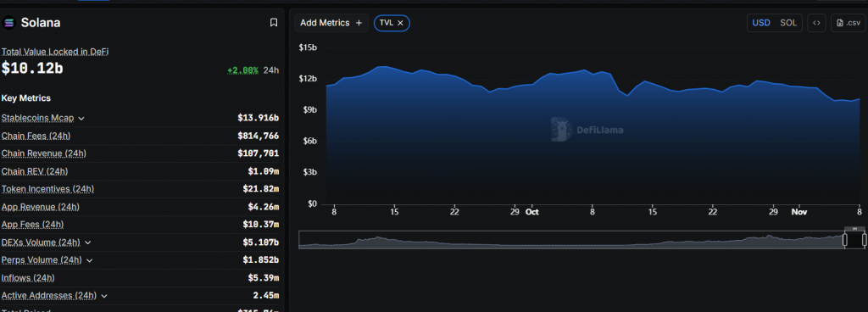This screenshot has width=868, height=312.
Task: Click the +2.00% 24h change figure
Action: (x=242, y=70)
